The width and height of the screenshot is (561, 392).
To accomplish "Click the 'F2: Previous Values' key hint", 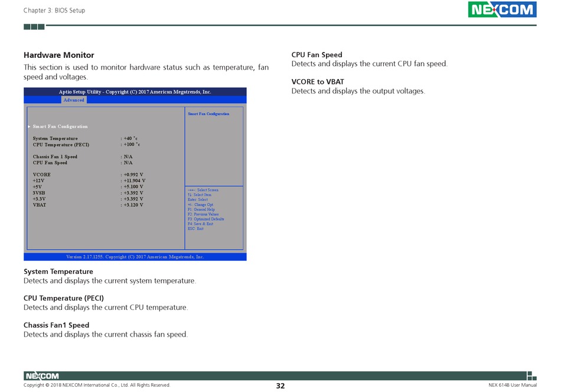I will pyautogui.click(x=203, y=214).
